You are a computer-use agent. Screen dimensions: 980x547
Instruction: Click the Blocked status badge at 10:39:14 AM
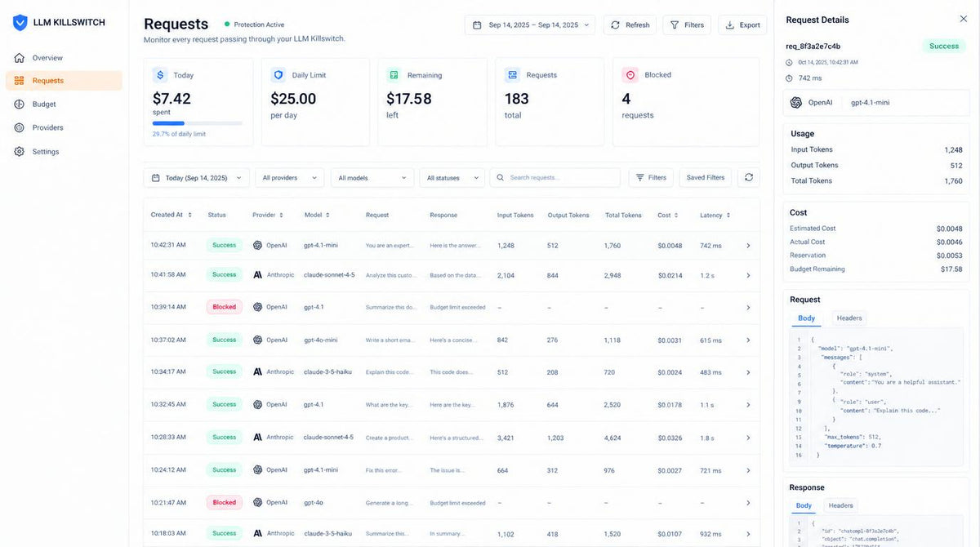pyautogui.click(x=225, y=307)
